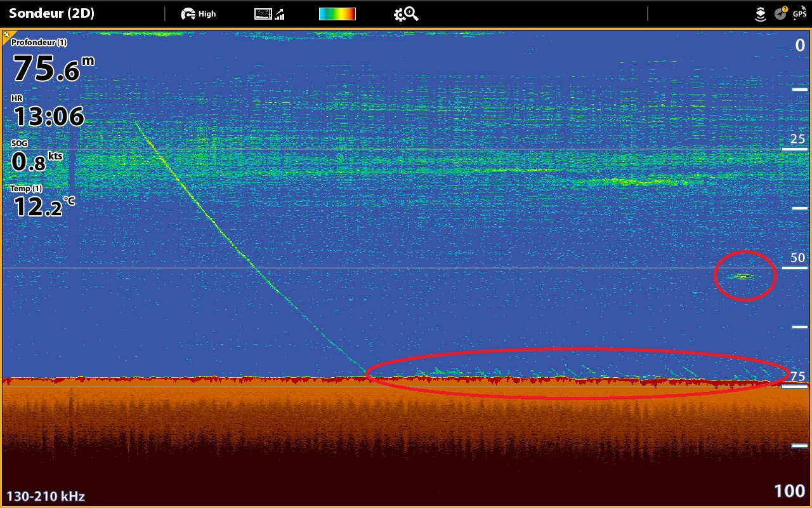Viewport: 812px width, 508px height.
Task: Open the sonar color palette swatch
Action: (337, 14)
